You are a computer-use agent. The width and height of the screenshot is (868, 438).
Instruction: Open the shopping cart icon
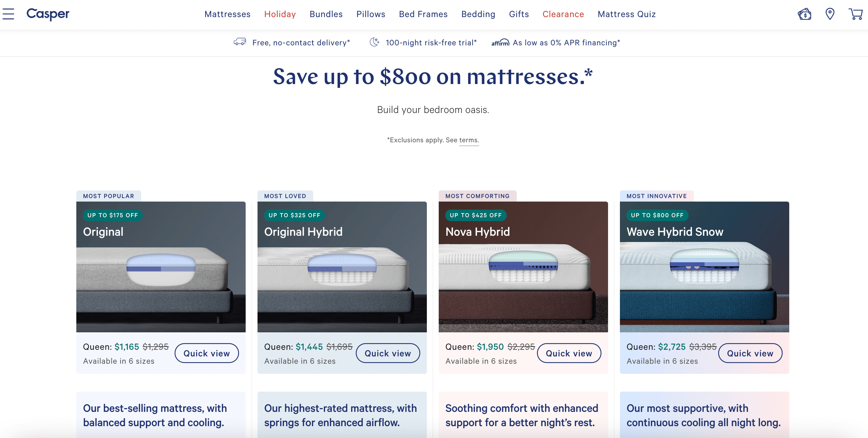[x=855, y=14]
